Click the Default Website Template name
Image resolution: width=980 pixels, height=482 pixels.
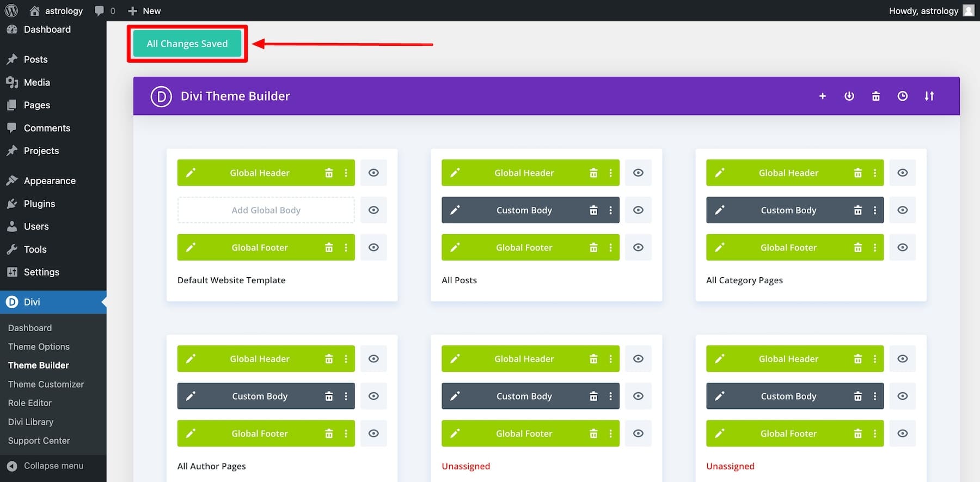(x=231, y=280)
